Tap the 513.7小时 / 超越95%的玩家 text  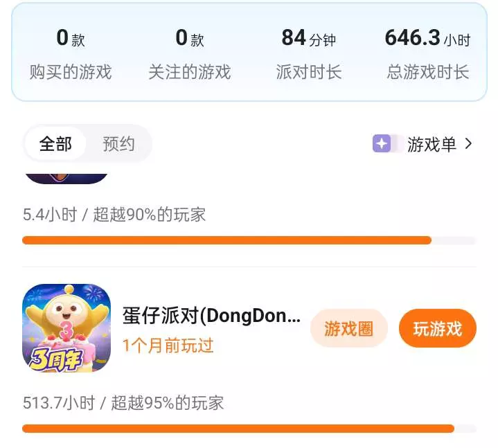(x=123, y=402)
